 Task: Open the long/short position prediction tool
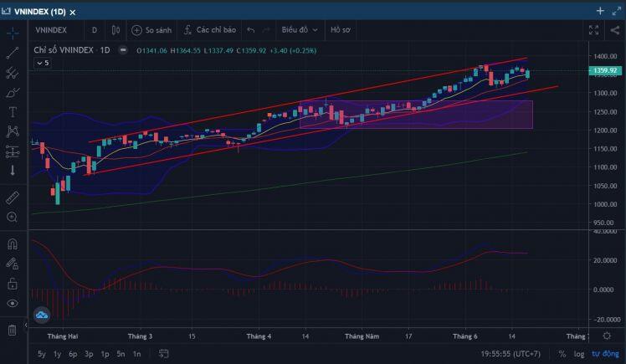pos(13,151)
